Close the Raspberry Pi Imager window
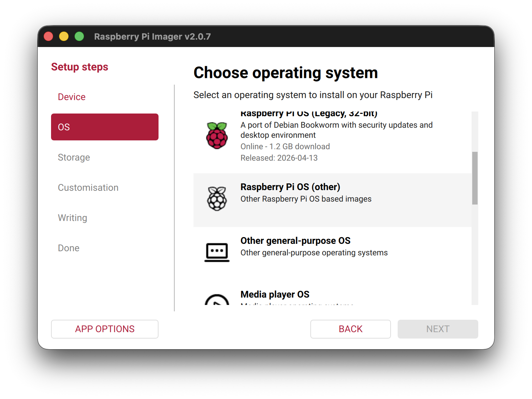The width and height of the screenshot is (532, 399). tap(48, 36)
